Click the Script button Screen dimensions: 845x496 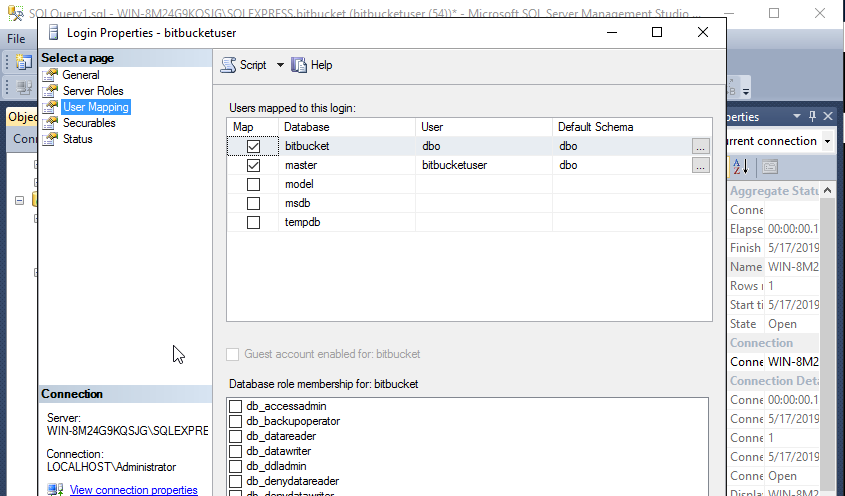tap(244, 65)
